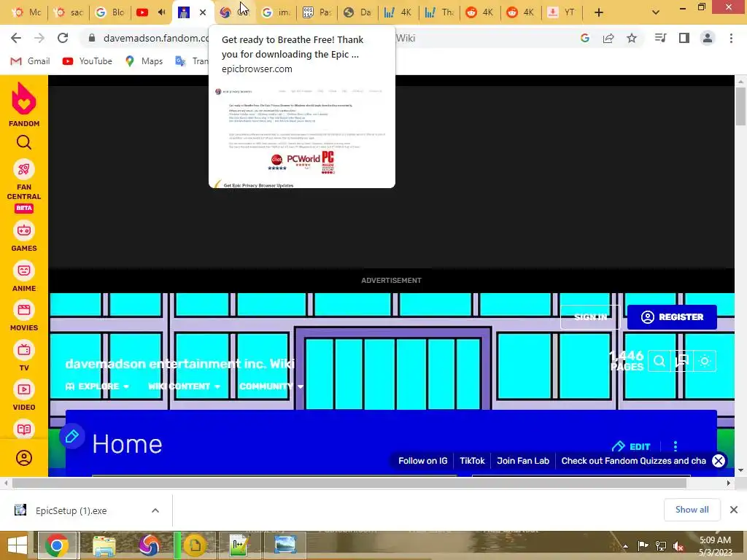Open the Chrome profile avatar
This screenshot has height=560, width=747.
tap(708, 38)
